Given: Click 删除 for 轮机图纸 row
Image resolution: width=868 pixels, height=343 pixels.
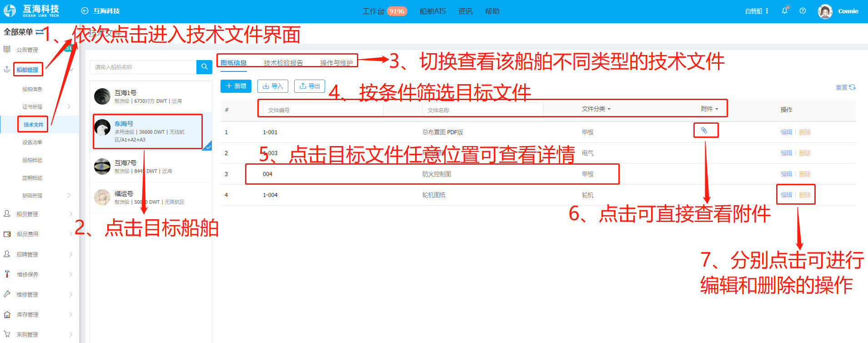Looking at the screenshot, I should [x=805, y=195].
